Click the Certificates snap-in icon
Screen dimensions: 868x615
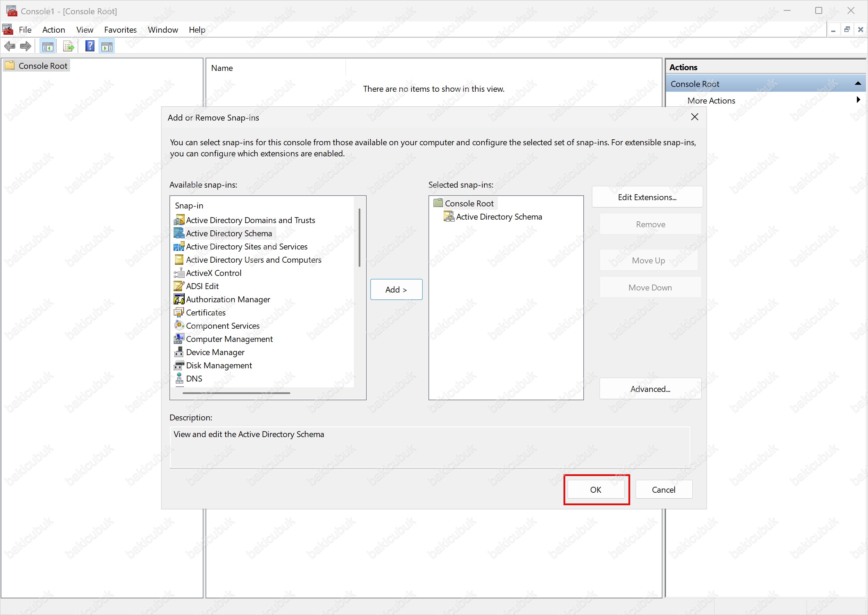(179, 313)
